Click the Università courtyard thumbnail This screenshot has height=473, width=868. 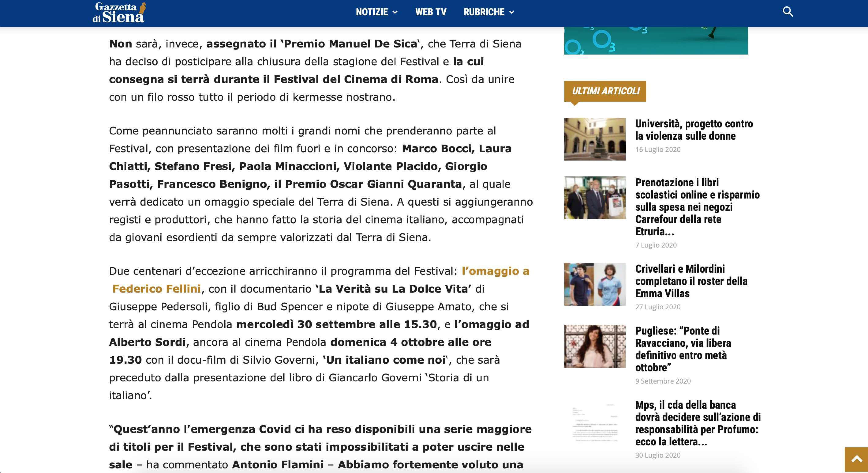(x=595, y=139)
